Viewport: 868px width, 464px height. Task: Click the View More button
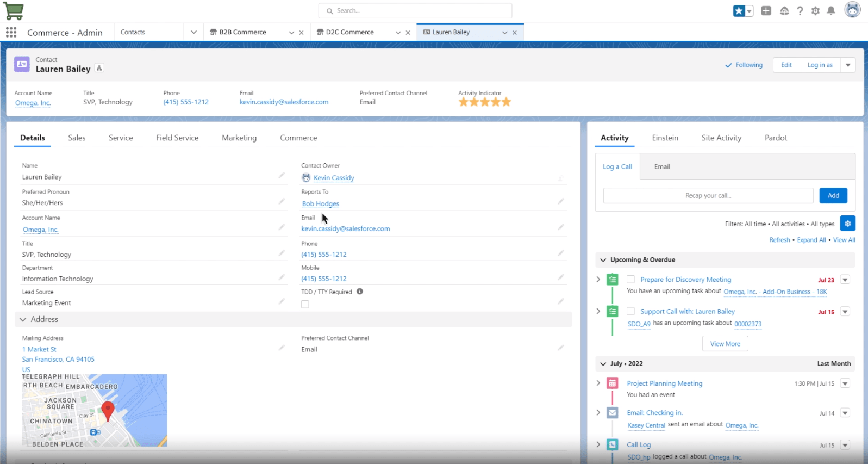click(725, 344)
